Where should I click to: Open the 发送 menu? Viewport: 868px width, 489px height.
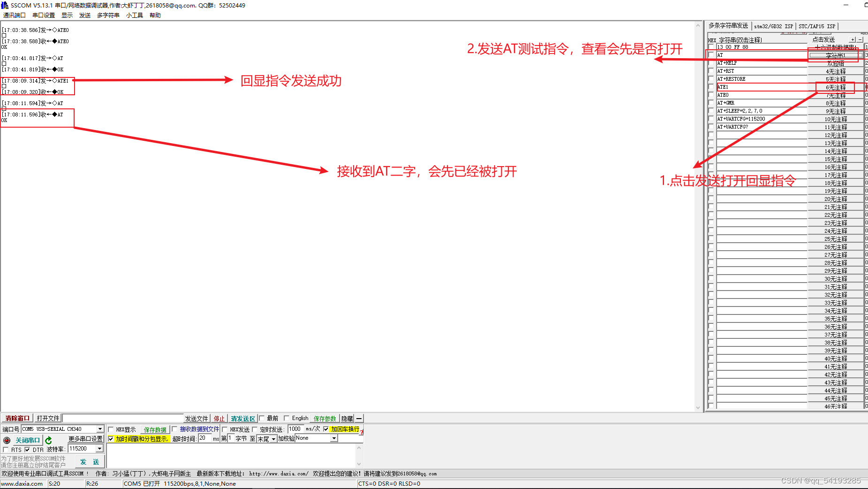click(85, 15)
